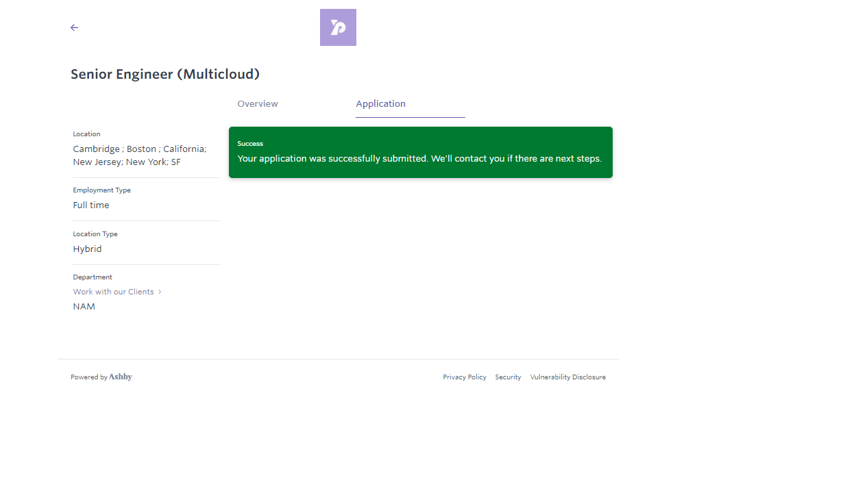The image size is (845, 504).
Task: Click the Senior Engineer (Multicloud) job title
Action: [165, 75]
